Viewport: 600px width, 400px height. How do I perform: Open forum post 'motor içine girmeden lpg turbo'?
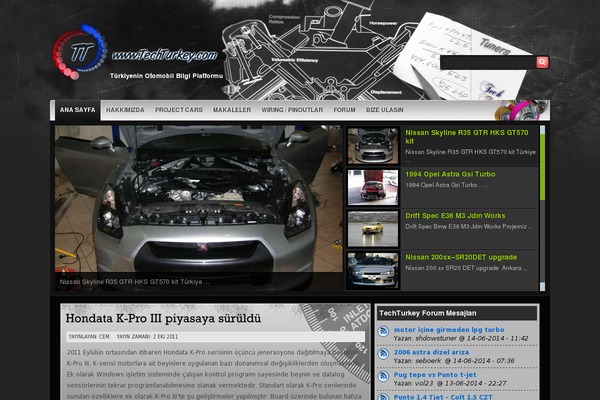[x=449, y=330]
